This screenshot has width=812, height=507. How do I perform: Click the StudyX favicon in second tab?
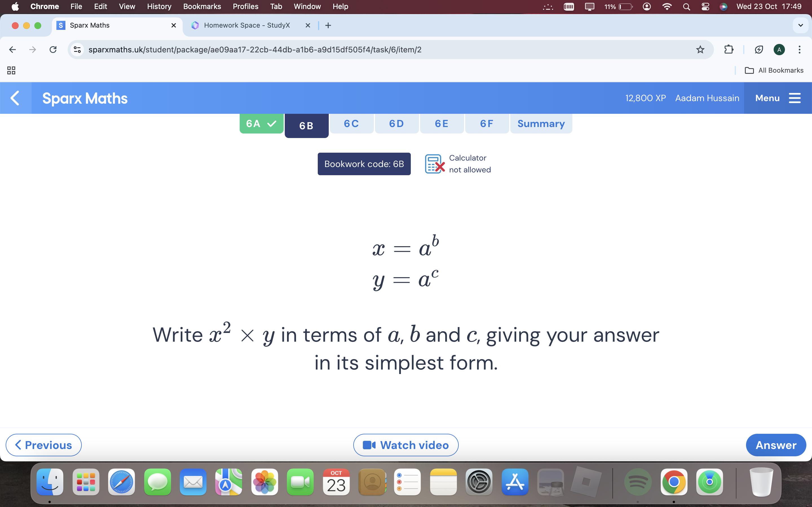(195, 25)
